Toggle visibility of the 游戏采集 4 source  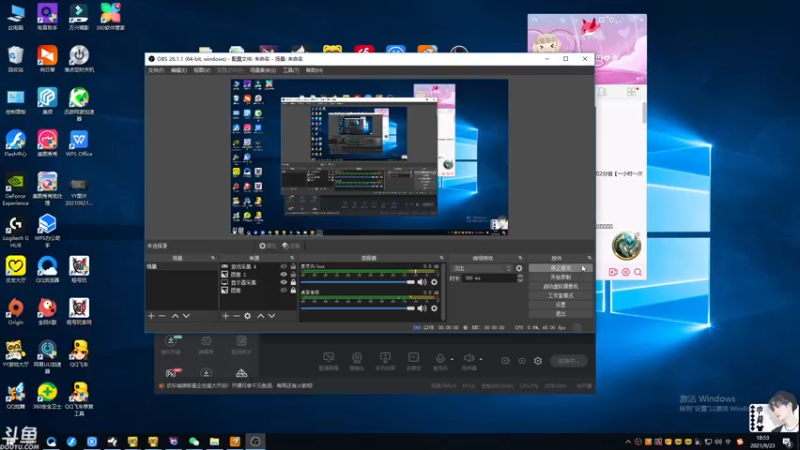[x=284, y=266]
